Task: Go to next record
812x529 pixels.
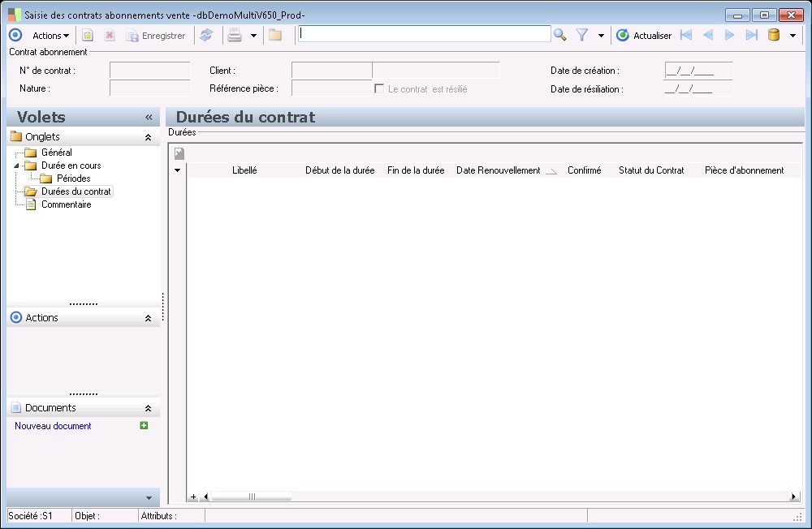Action: coord(729,35)
